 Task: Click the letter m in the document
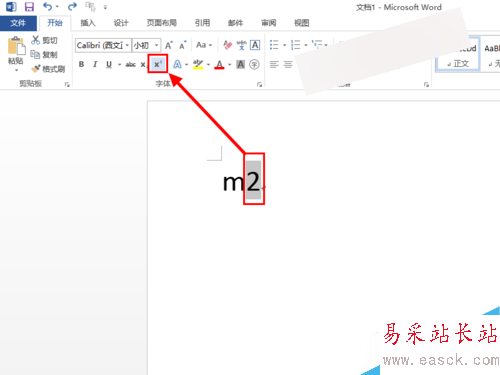(x=233, y=183)
